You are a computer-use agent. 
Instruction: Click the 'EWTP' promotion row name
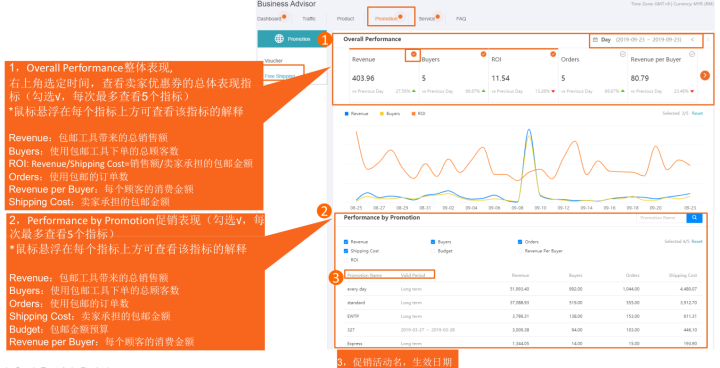[353, 317]
